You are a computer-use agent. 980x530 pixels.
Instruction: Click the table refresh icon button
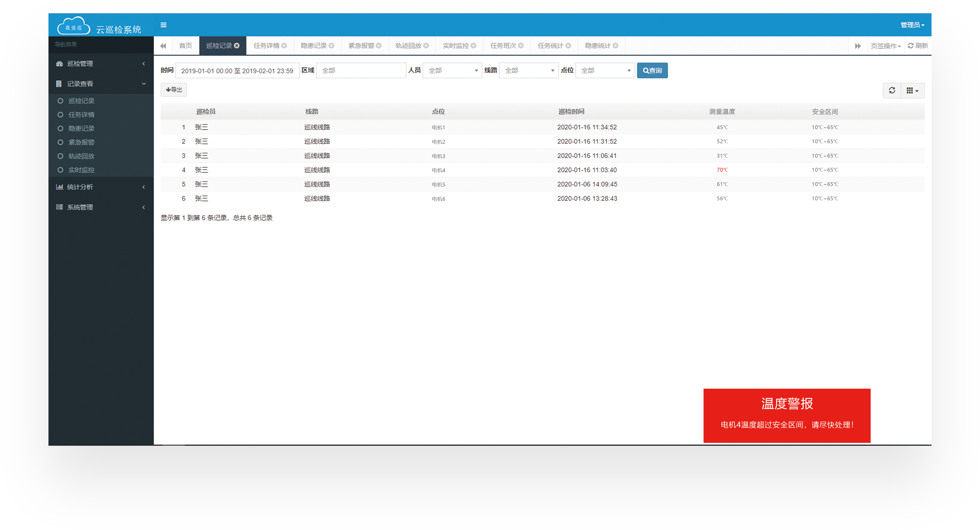pos(892,90)
